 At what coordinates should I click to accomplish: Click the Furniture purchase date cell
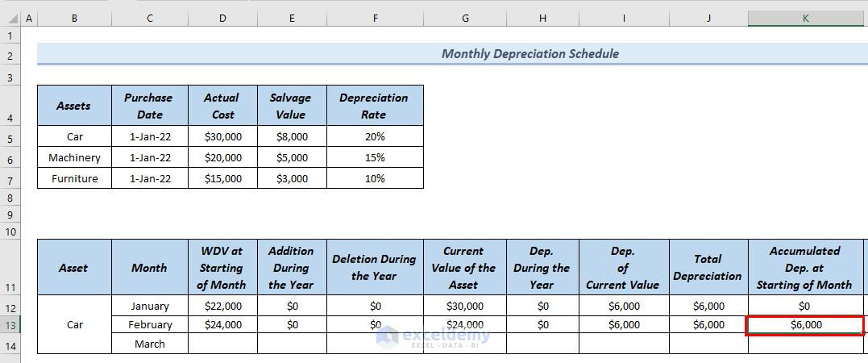tap(149, 178)
